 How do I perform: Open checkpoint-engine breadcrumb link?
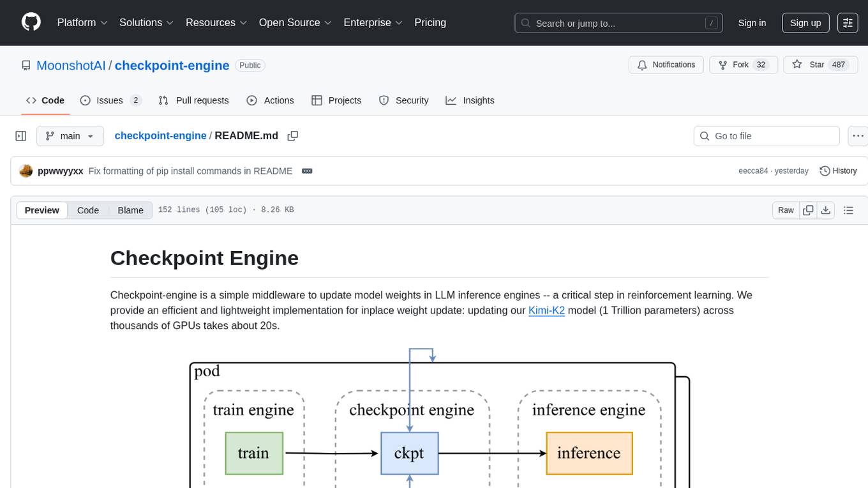160,135
